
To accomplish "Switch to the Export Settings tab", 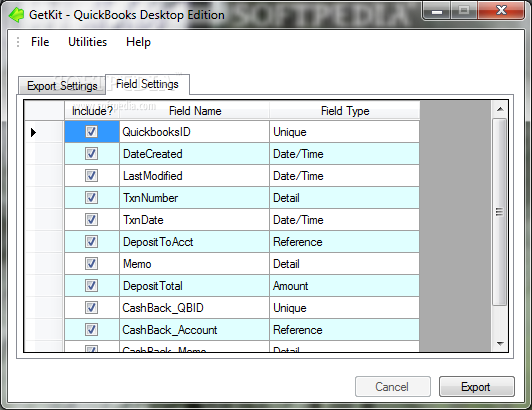I will click(x=62, y=86).
